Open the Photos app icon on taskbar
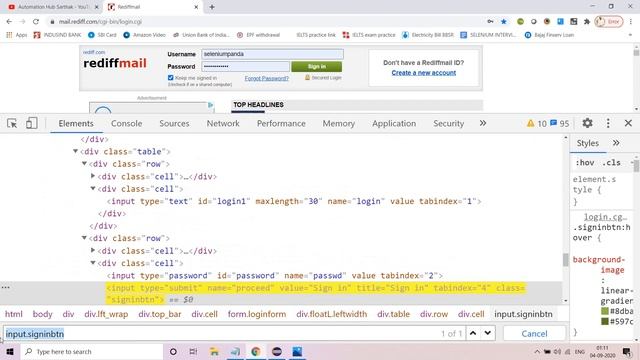This screenshot has height=360, width=640. click(297, 351)
